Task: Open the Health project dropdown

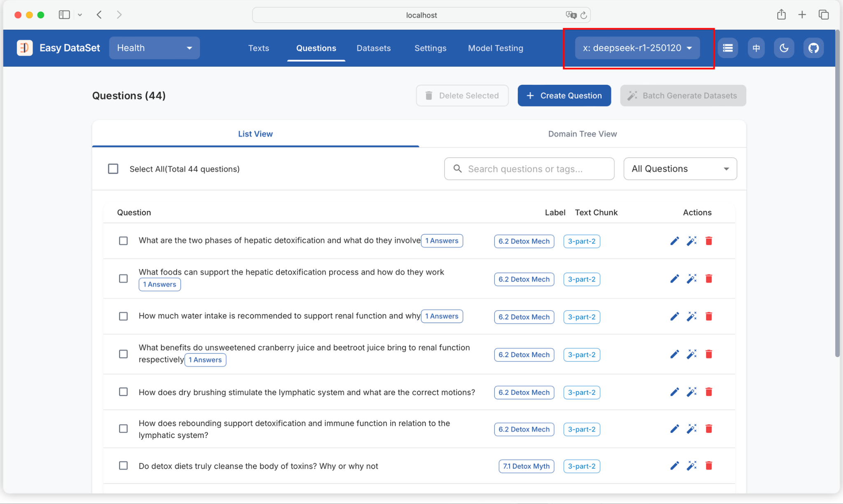Action: click(154, 48)
